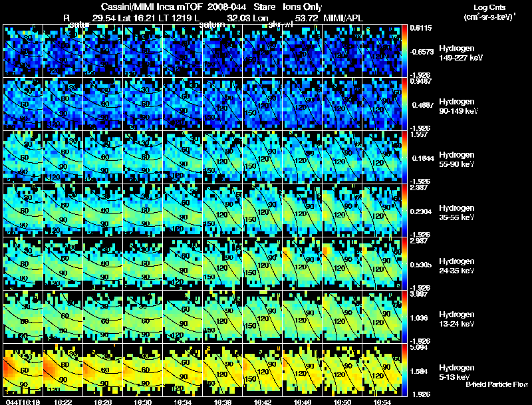
Task: Click the 16:54 time label
Action: tap(382, 402)
